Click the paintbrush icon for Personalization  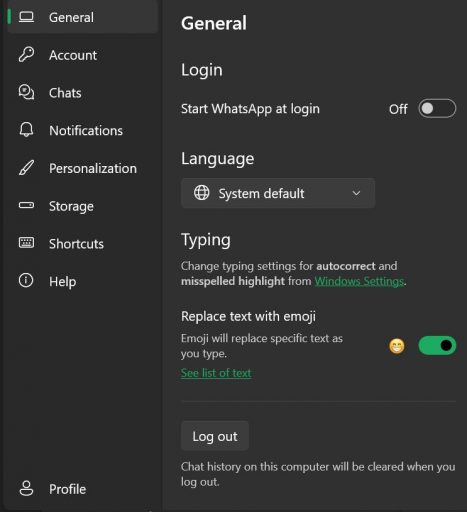point(26,168)
